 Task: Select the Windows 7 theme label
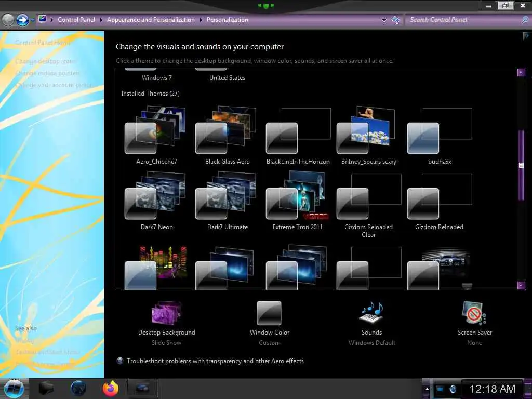[157, 78]
